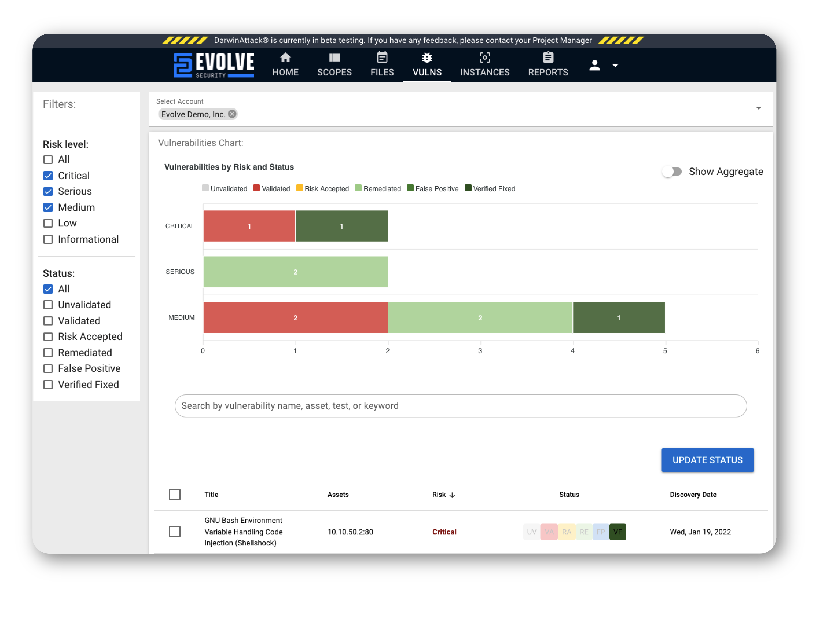Enable the Informational risk checkbox
840x627 pixels.
(48, 239)
